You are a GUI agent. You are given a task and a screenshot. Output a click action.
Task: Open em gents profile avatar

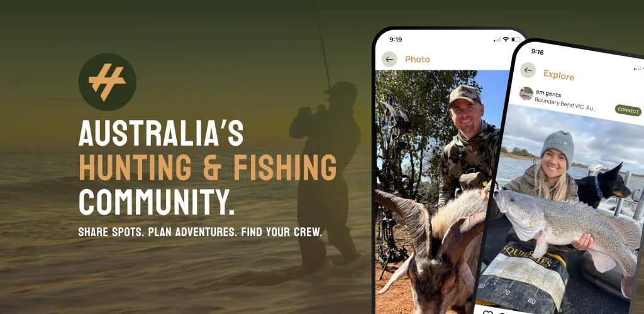click(526, 94)
